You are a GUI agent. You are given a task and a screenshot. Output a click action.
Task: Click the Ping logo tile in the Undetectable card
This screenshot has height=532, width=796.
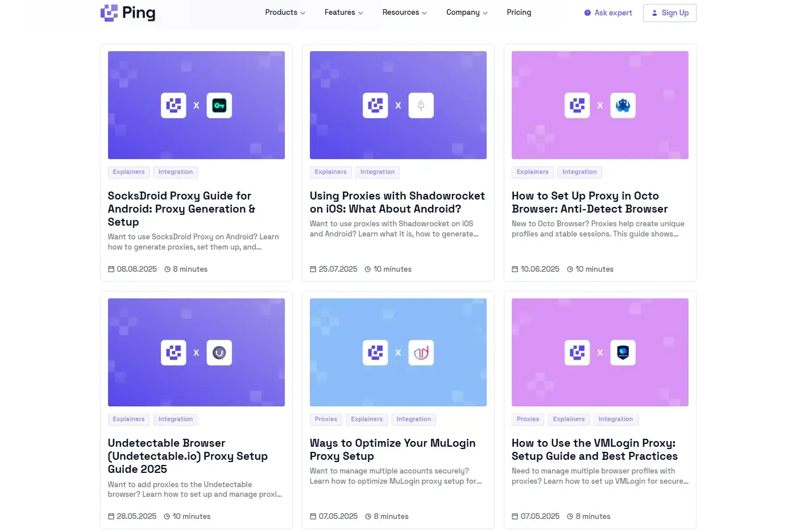pyautogui.click(x=173, y=352)
